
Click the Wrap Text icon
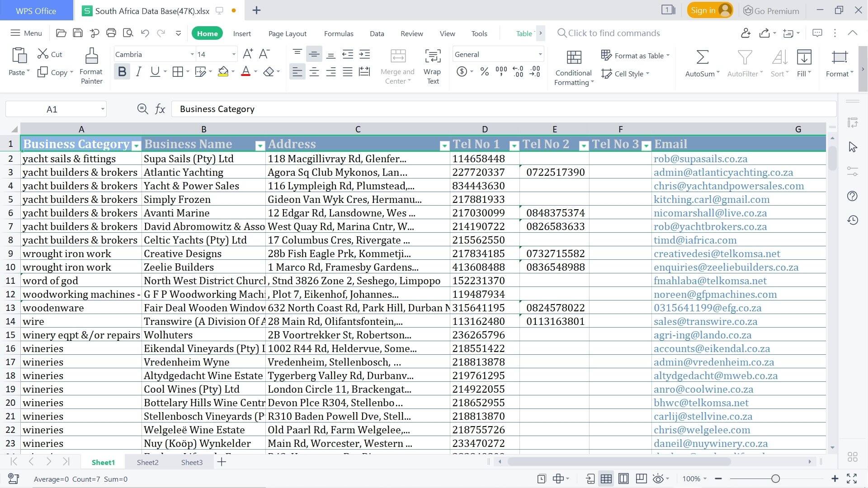[433, 56]
